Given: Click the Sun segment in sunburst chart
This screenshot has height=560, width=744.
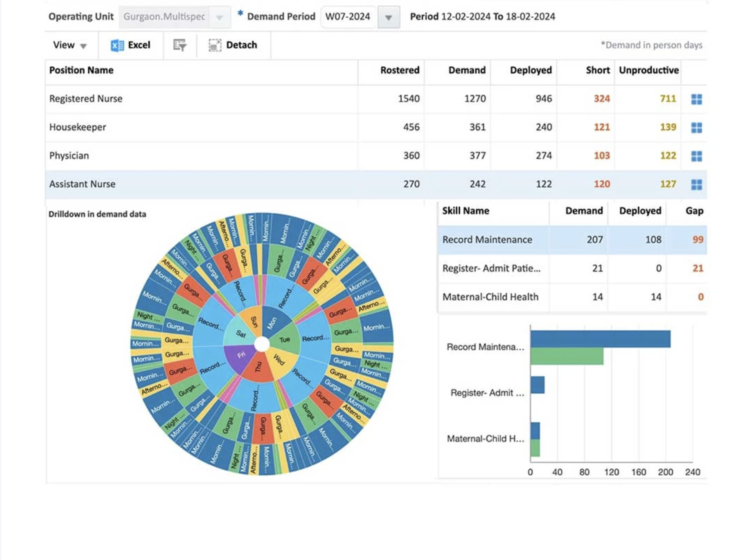Looking at the screenshot, I should 253,321.
